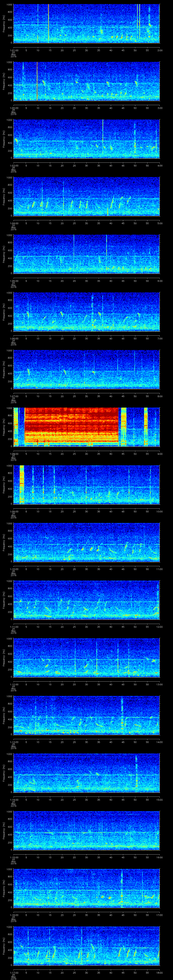Image resolution: width=173 pixels, height=980 pixels.
Task: Click the spectrogram panel starting at 1:16:00
Action: (87, 888)
